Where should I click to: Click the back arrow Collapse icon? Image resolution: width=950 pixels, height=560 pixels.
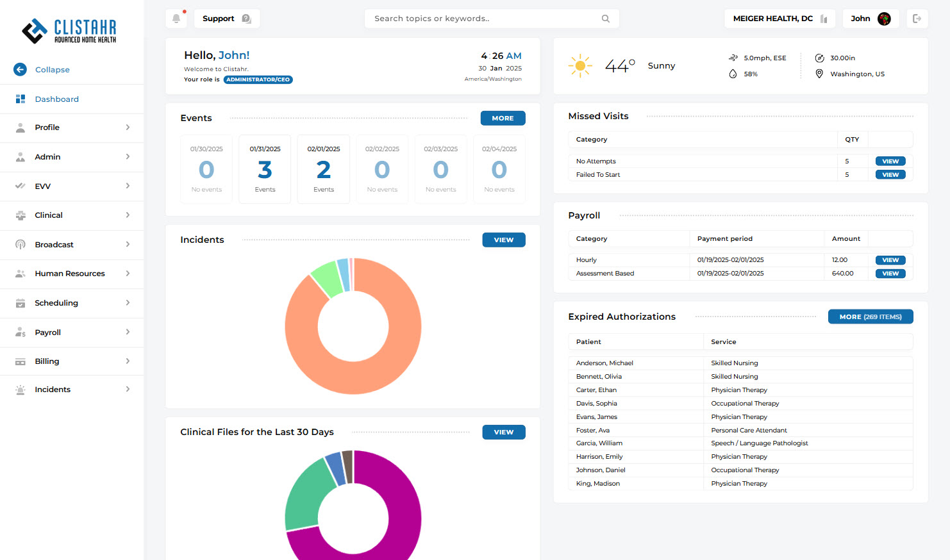tap(21, 69)
